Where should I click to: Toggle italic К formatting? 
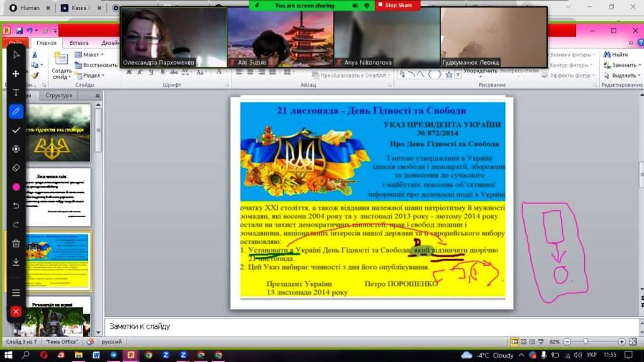point(140,72)
